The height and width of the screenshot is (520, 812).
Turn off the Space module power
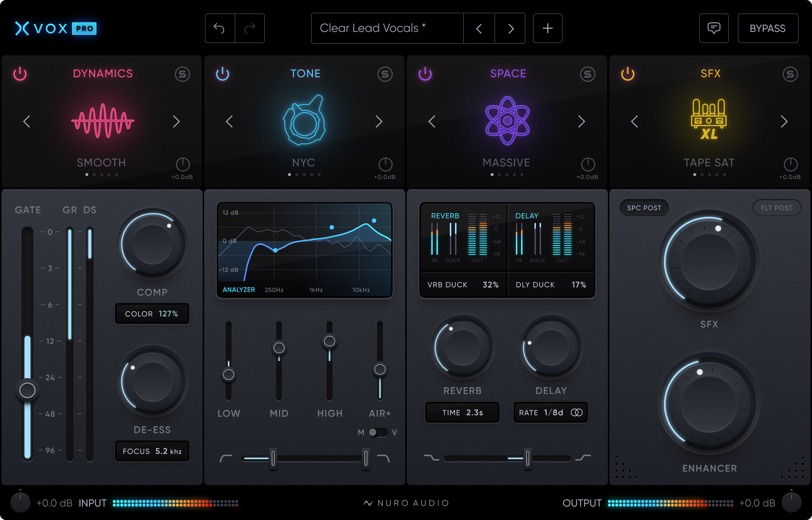[425, 74]
